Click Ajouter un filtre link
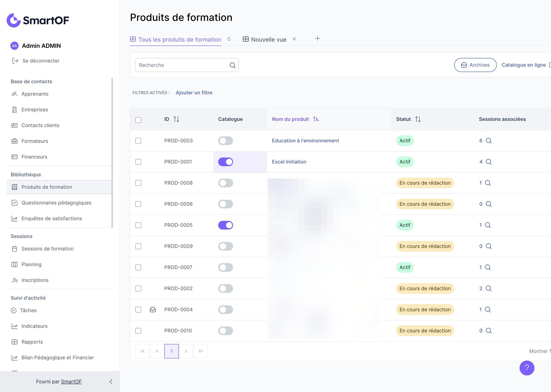The height and width of the screenshot is (392, 551). [x=194, y=93]
